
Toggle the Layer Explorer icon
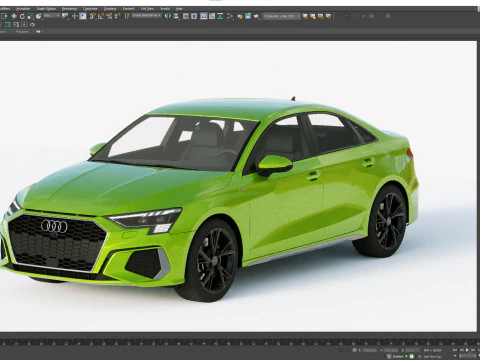pos(194,16)
